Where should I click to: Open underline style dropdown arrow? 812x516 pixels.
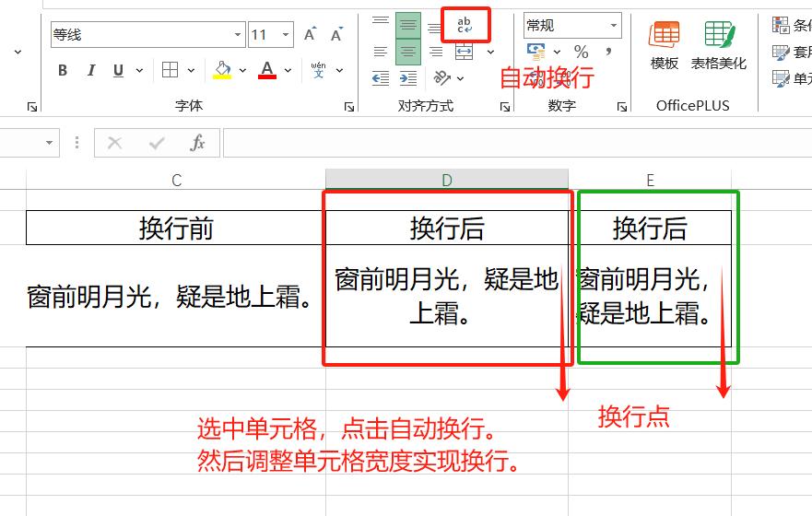pyautogui.click(x=139, y=70)
